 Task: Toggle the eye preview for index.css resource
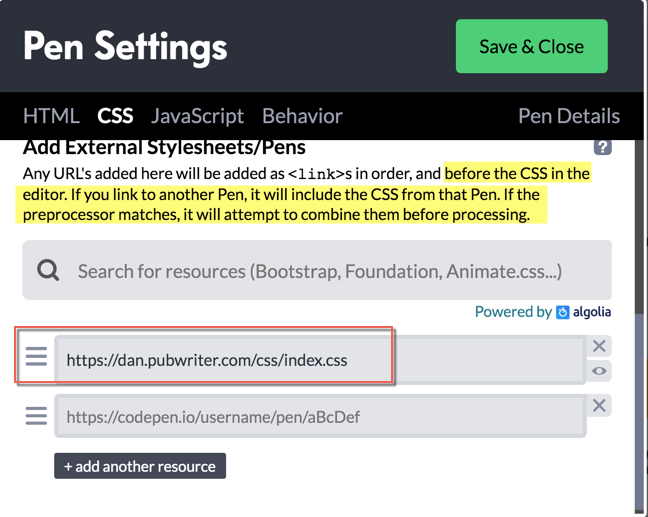599,371
